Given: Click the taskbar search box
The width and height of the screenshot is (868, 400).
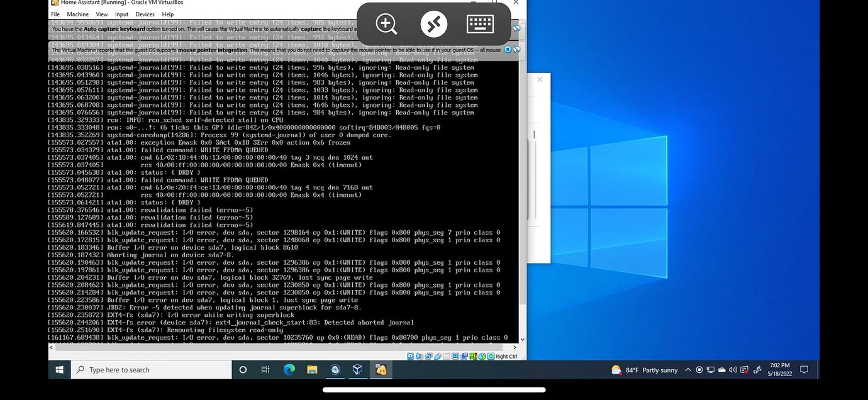Looking at the screenshot, I should click(x=151, y=370).
